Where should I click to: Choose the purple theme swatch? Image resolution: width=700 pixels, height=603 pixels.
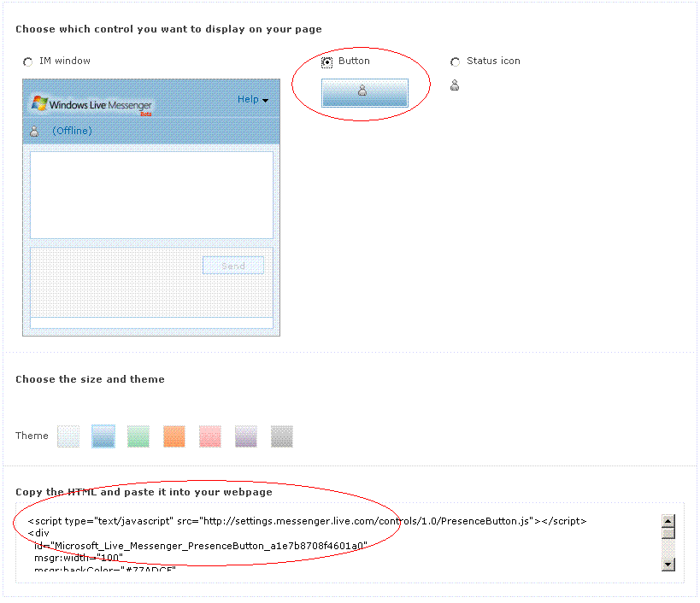(246, 436)
